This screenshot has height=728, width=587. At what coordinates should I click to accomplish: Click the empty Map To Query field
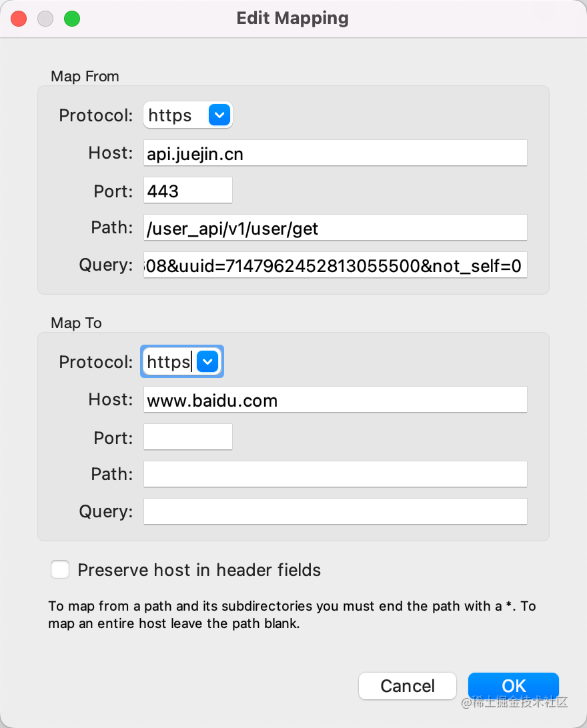click(336, 511)
